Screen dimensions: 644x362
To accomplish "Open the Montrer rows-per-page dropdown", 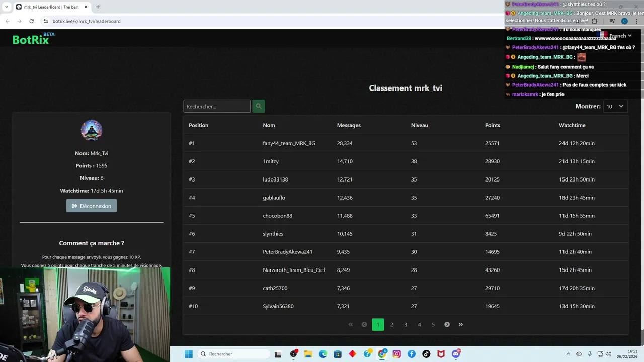I will pyautogui.click(x=615, y=106).
